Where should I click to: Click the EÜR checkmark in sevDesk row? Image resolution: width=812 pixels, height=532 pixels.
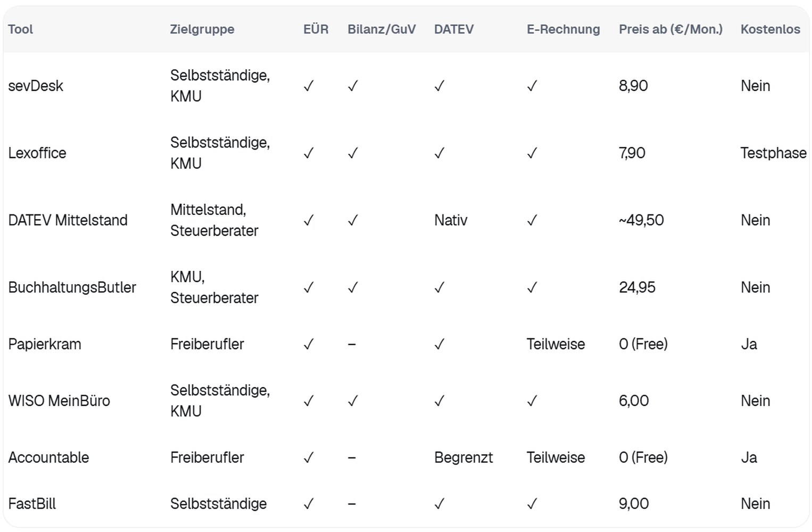coord(309,86)
